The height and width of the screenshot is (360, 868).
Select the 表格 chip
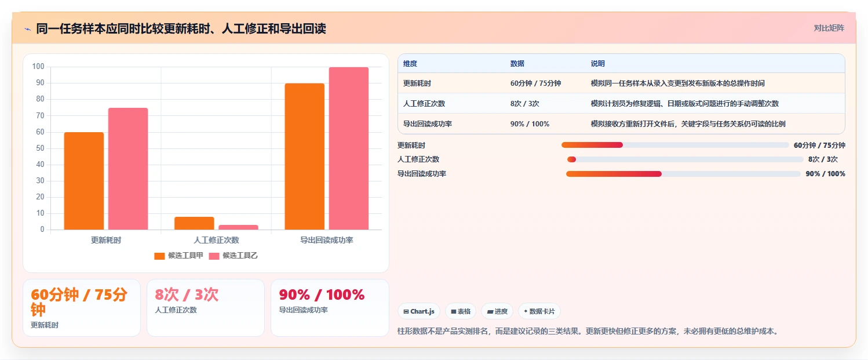tap(461, 311)
